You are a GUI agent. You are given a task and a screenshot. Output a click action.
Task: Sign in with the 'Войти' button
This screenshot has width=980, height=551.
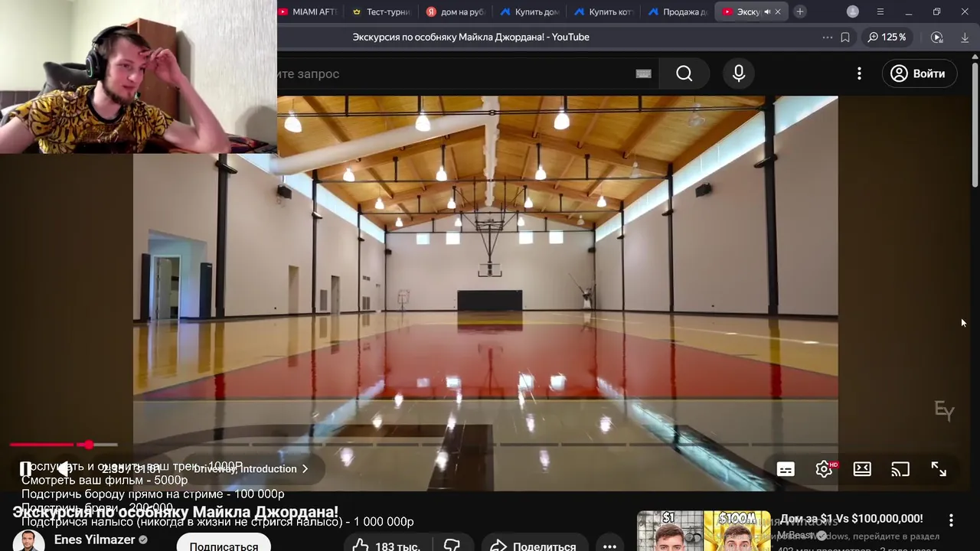[x=919, y=73]
